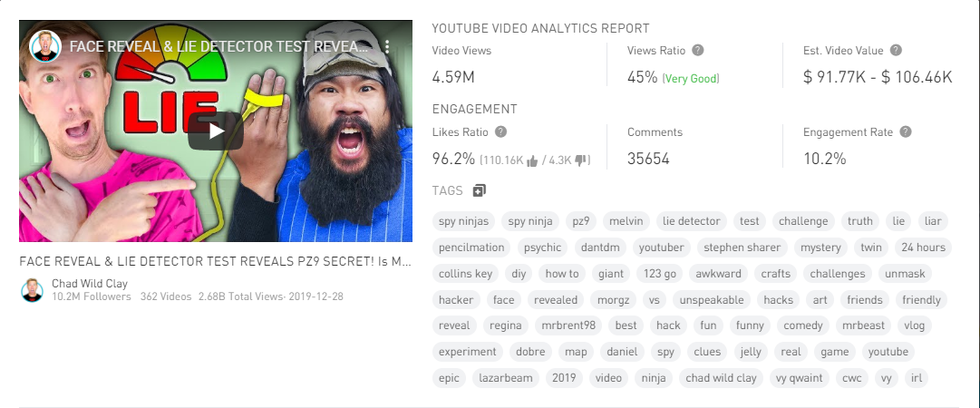Select the 'truth' tag
Viewport: 980px width, 408px height.
coord(860,220)
